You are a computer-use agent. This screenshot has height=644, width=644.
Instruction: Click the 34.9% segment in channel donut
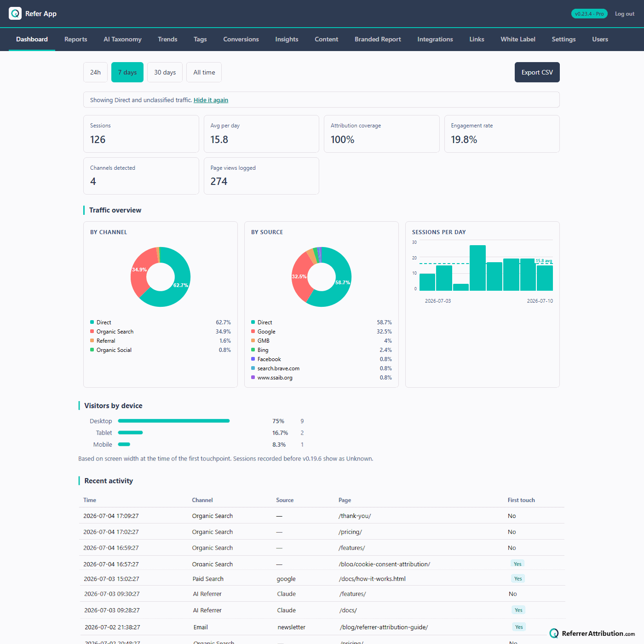point(139,270)
